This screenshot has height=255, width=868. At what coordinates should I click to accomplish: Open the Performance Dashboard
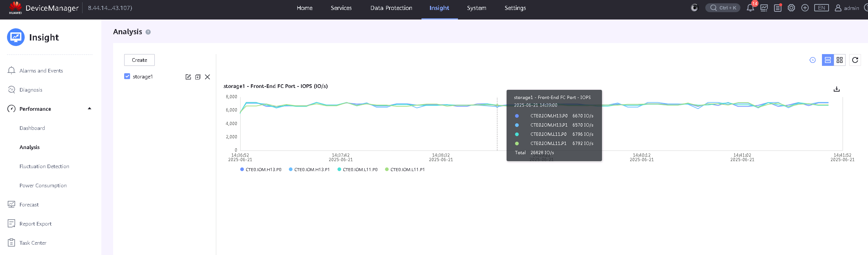(32, 128)
